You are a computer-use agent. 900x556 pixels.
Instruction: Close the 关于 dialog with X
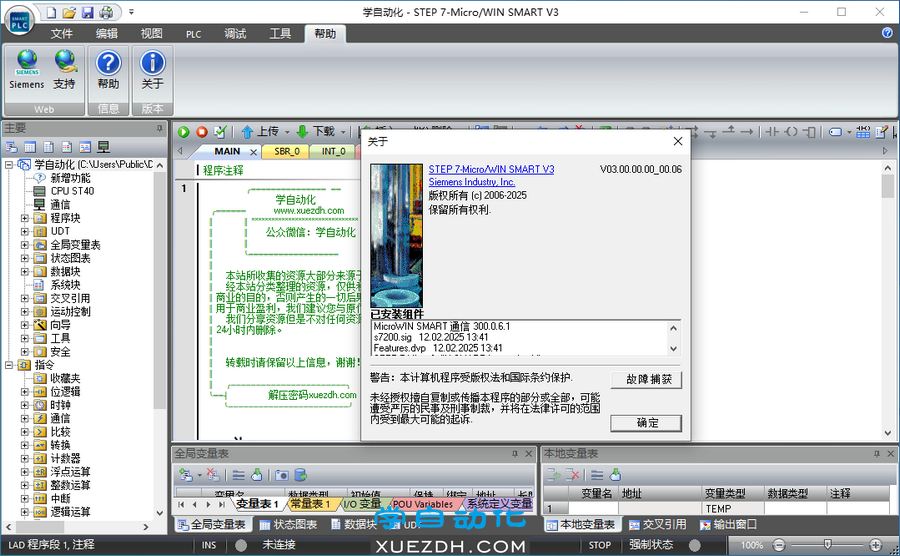pyautogui.click(x=677, y=141)
